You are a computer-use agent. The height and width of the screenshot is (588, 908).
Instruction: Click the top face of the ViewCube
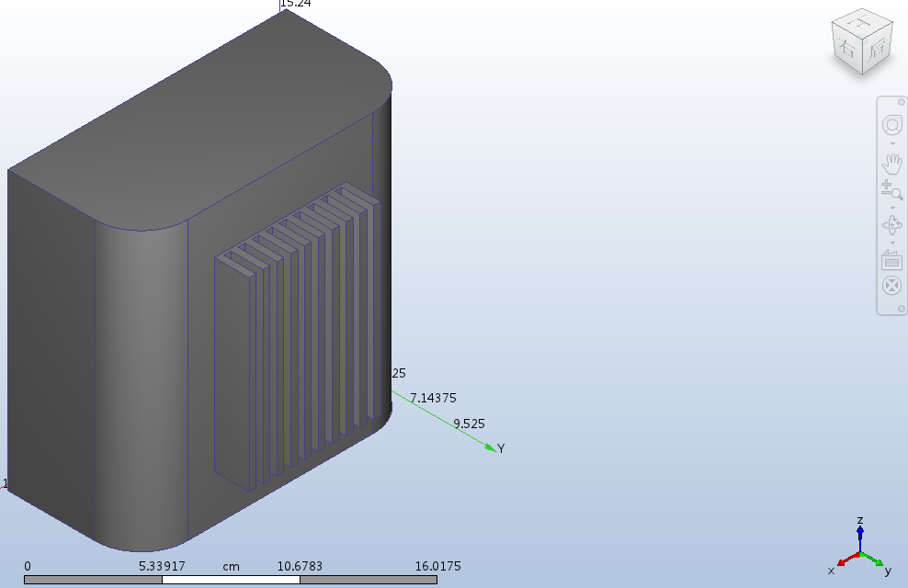(863, 22)
